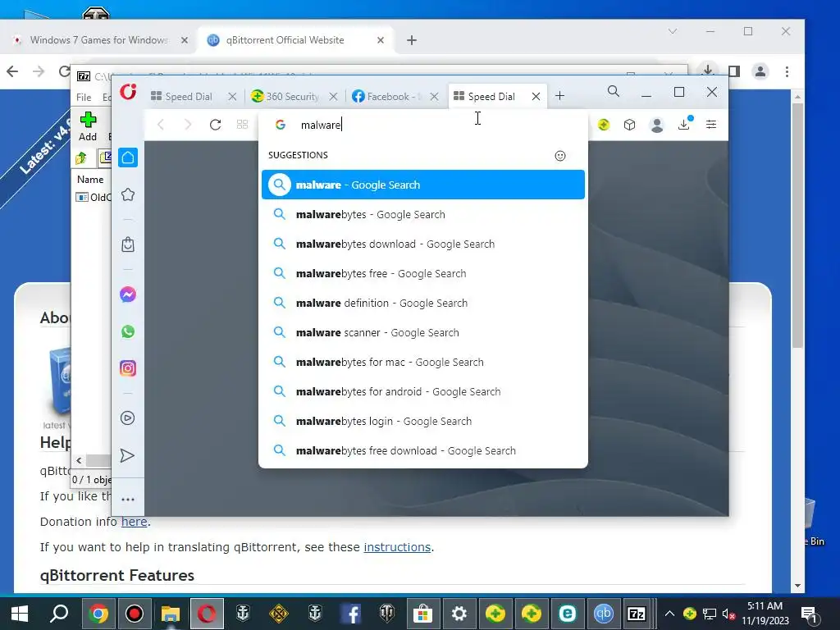Click the emoji smiley in suggestions

[560, 156]
